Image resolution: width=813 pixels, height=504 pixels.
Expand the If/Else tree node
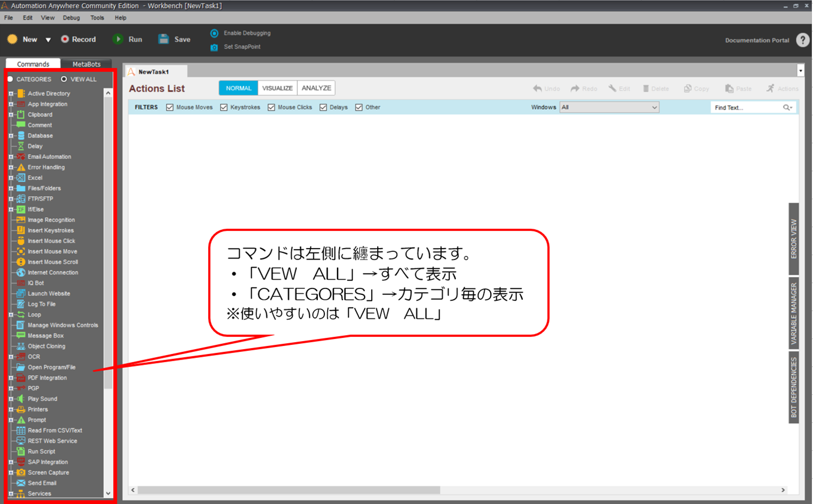[11, 210]
